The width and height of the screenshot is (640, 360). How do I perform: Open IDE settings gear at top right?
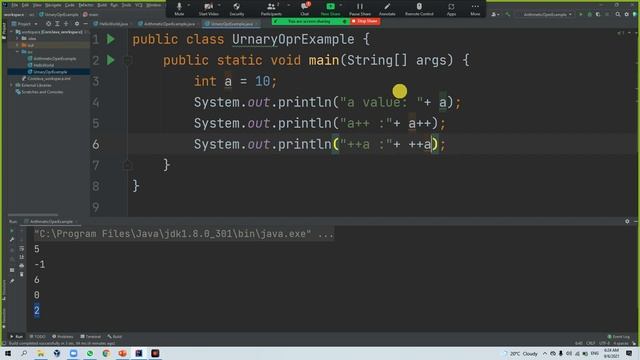click(627, 14)
